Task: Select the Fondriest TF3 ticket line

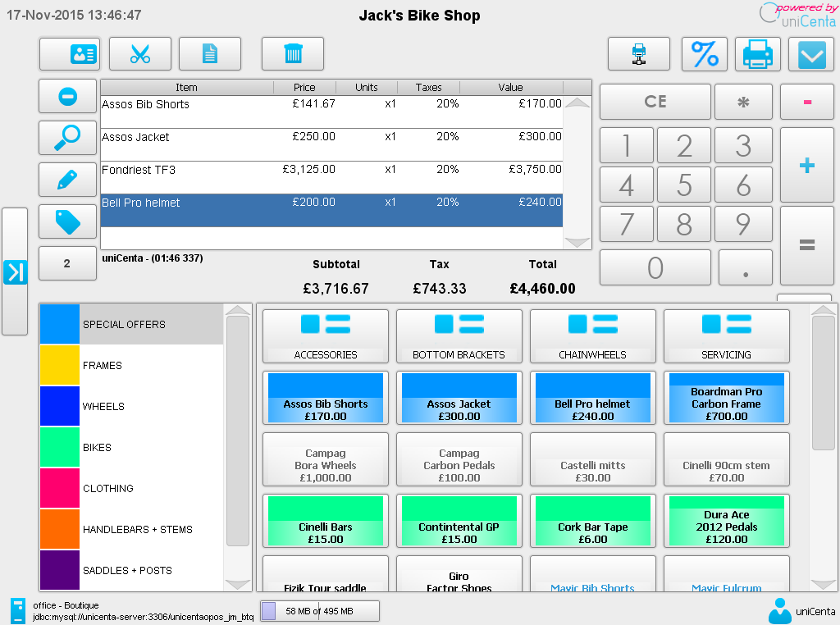Action: point(331,177)
